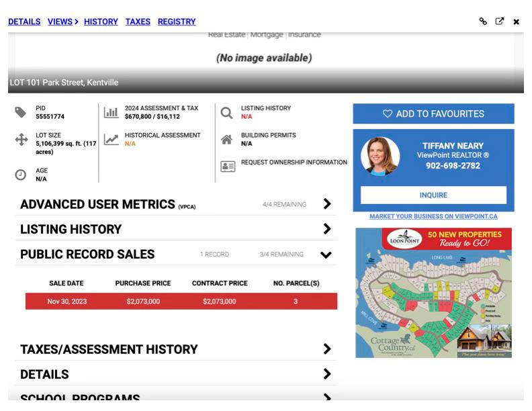Expand the Listing History section
The image size is (532, 411).
coord(176,229)
